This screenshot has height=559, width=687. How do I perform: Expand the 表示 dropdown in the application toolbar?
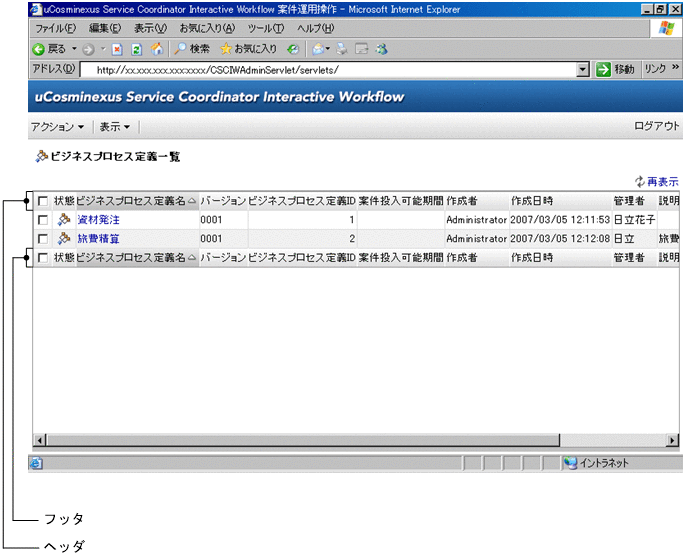(115, 127)
